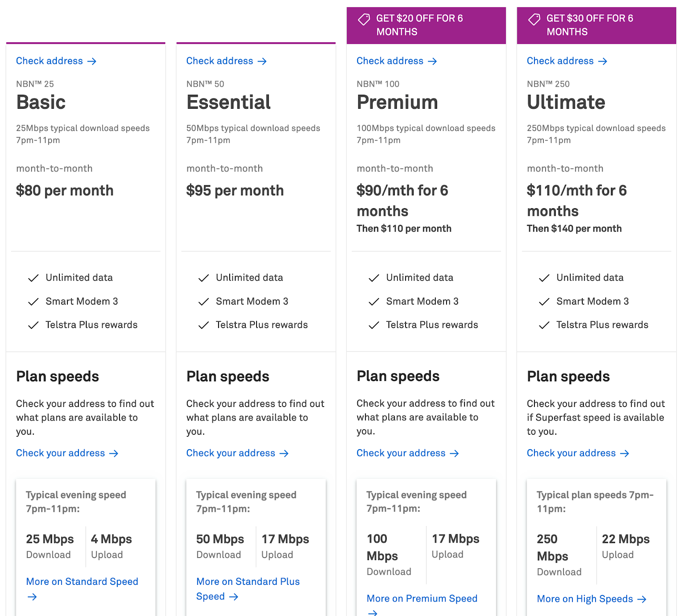This screenshot has width=683, height=616.
Task: Select the Essential NBN 50 plan heading
Action: point(228,102)
